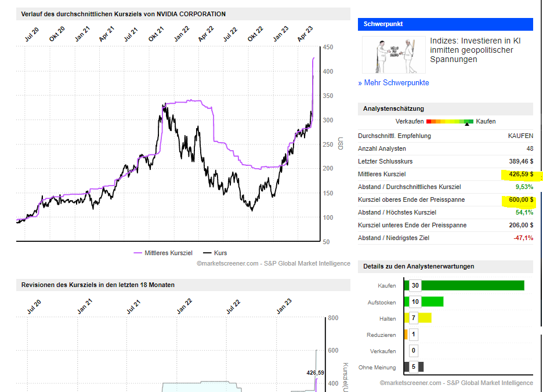Select the Mittleres Kursziel value 426,59 $

click(521, 174)
